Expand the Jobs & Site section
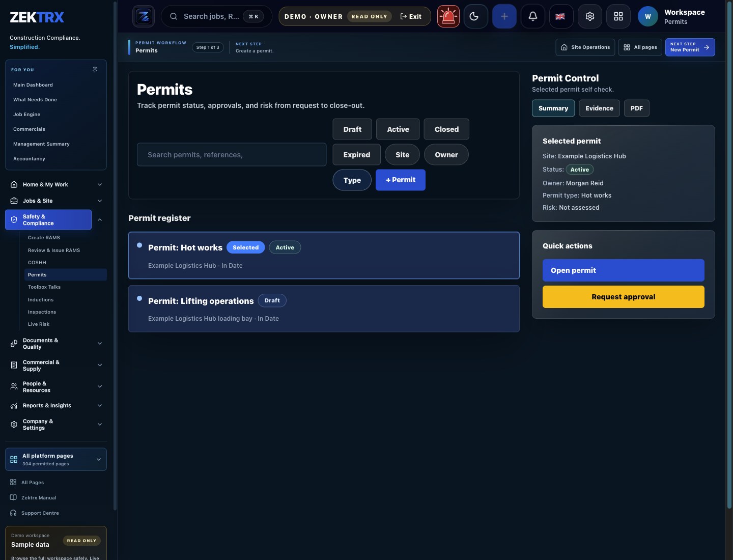Viewport: 733px width, 560px height. pyautogui.click(x=100, y=201)
